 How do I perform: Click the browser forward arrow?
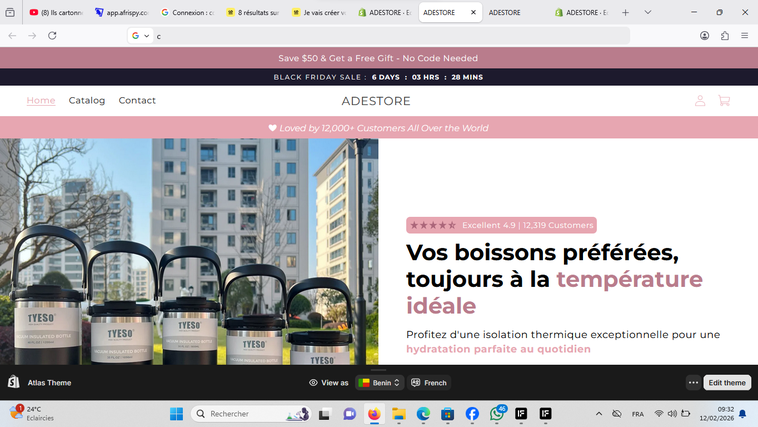pos(32,35)
